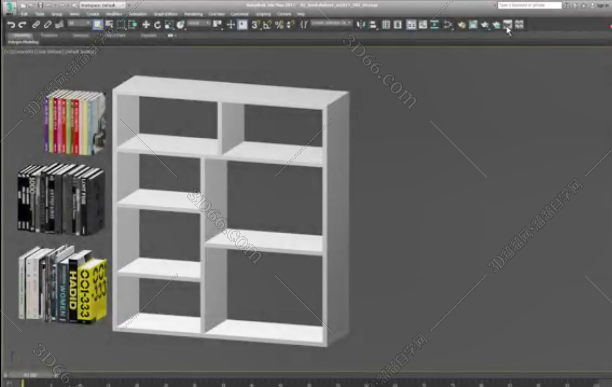
Task: Toggle the Percent Snap button
Action: [279, 25]
